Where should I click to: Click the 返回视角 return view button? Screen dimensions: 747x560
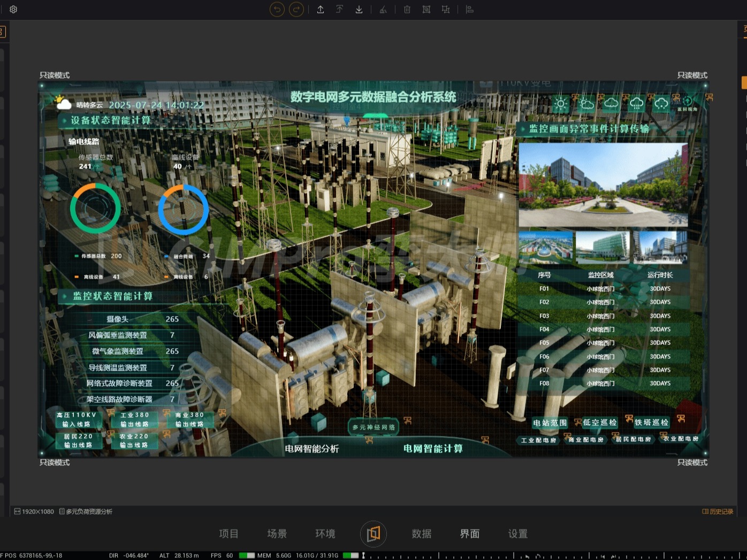[688, 103]
